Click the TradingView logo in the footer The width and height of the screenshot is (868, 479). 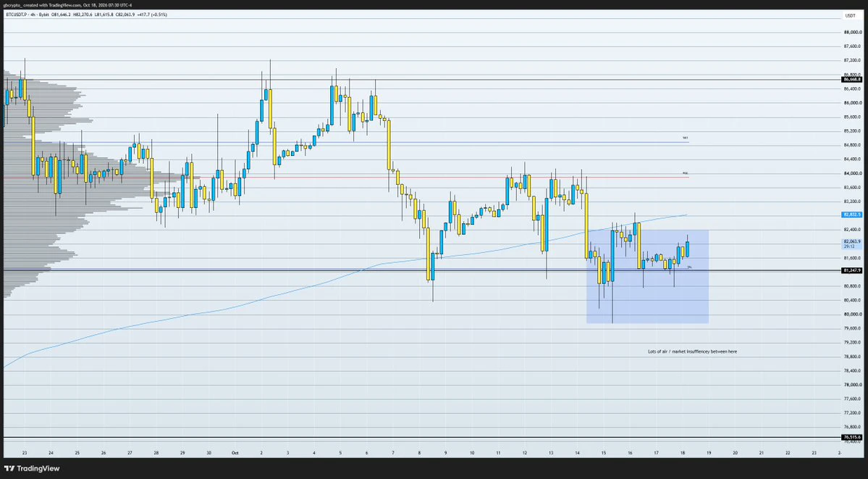(x=32, y=468)
